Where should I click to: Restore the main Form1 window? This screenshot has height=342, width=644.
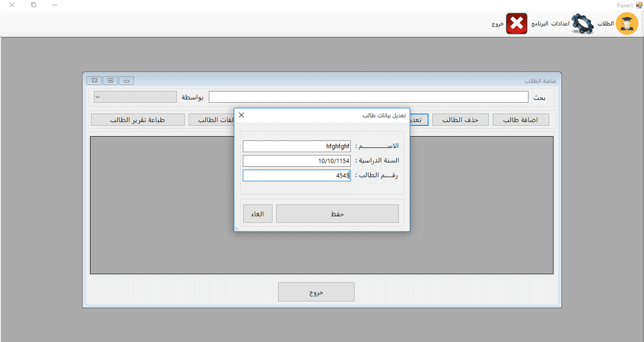coord(33,5)
